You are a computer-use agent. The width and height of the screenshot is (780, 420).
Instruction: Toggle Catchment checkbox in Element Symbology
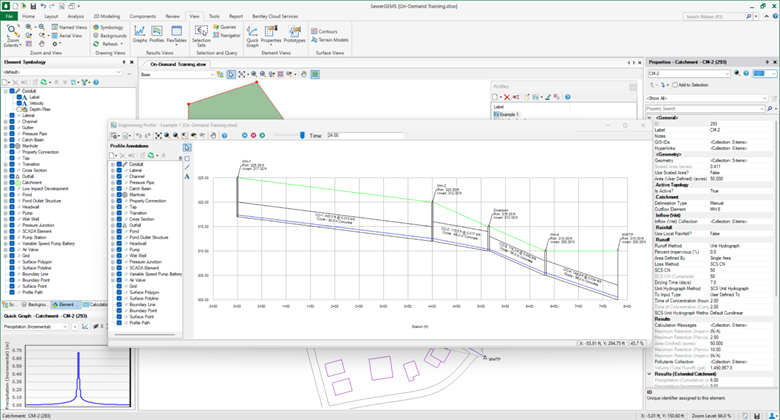click(12, 183)
